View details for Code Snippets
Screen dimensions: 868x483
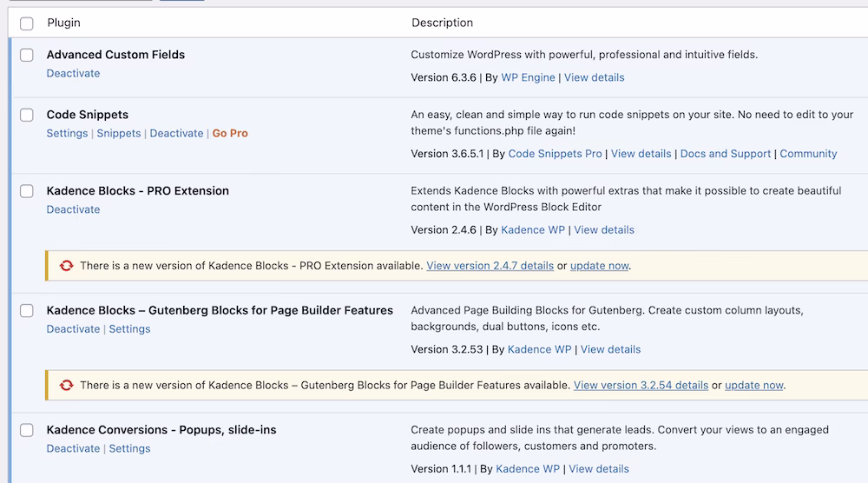tap(641, 154)
